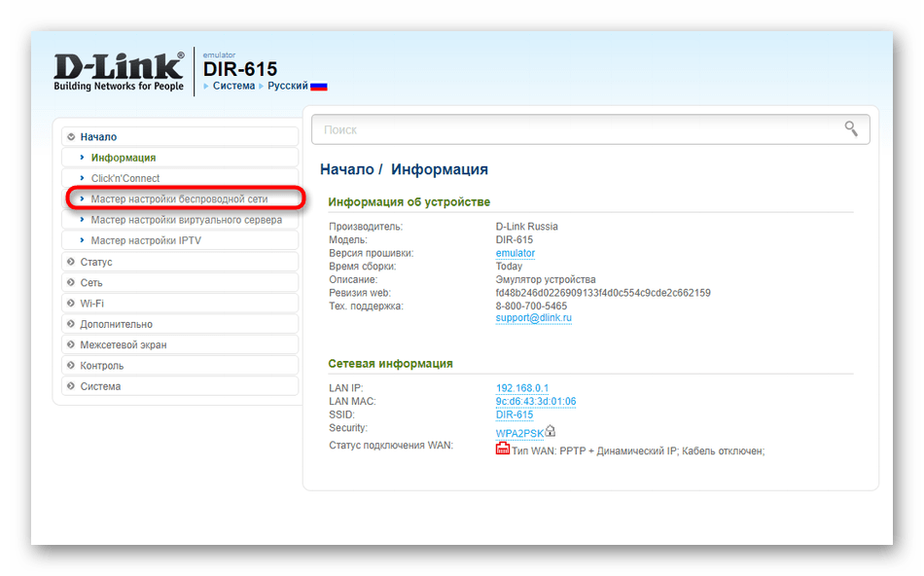Open Мастер настройки беспроводной сети
Screen dimensions: 924x576
180,198
